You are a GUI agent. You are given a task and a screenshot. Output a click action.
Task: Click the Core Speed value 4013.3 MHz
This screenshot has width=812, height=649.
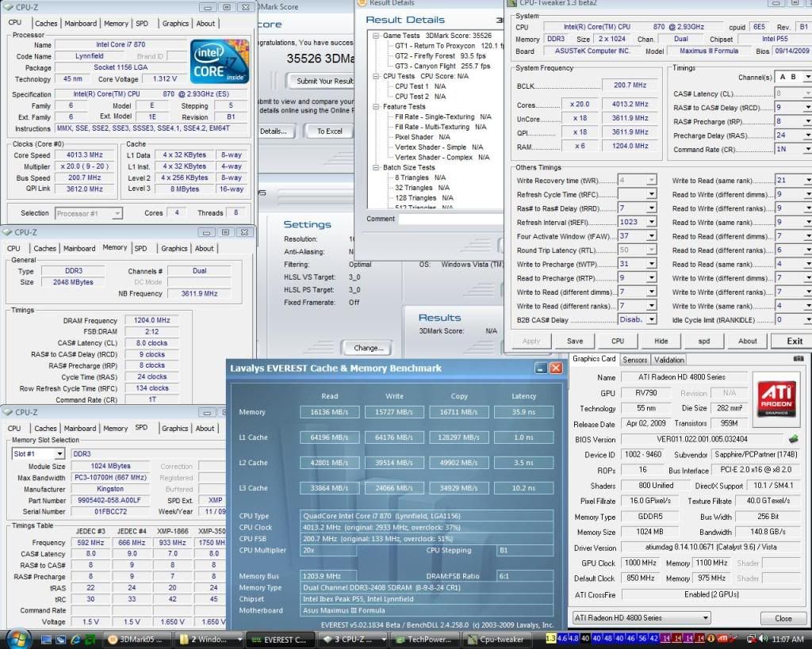point(84,155)
